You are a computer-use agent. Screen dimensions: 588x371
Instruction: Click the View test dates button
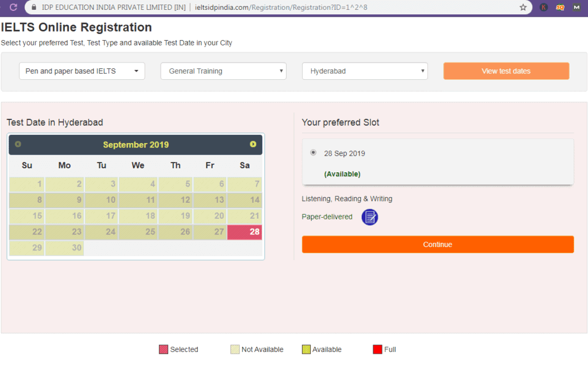click(506, 71)
